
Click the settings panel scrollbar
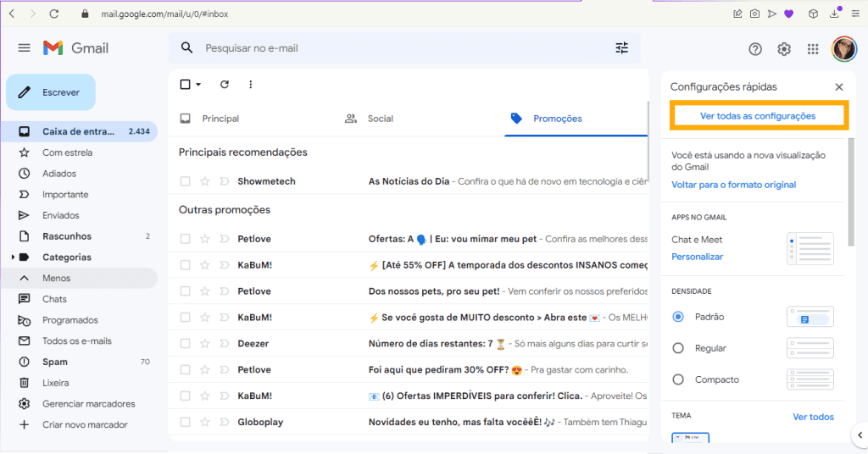tap(851, 192)
